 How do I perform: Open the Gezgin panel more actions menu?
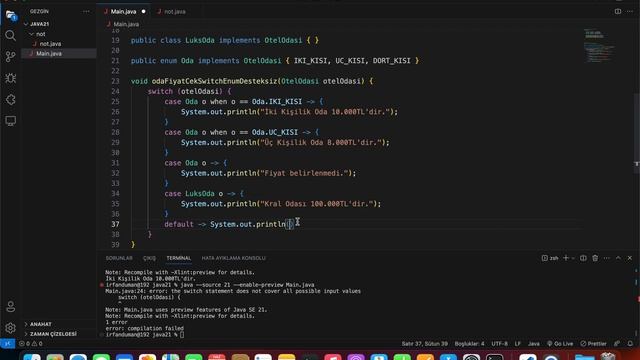86,11
